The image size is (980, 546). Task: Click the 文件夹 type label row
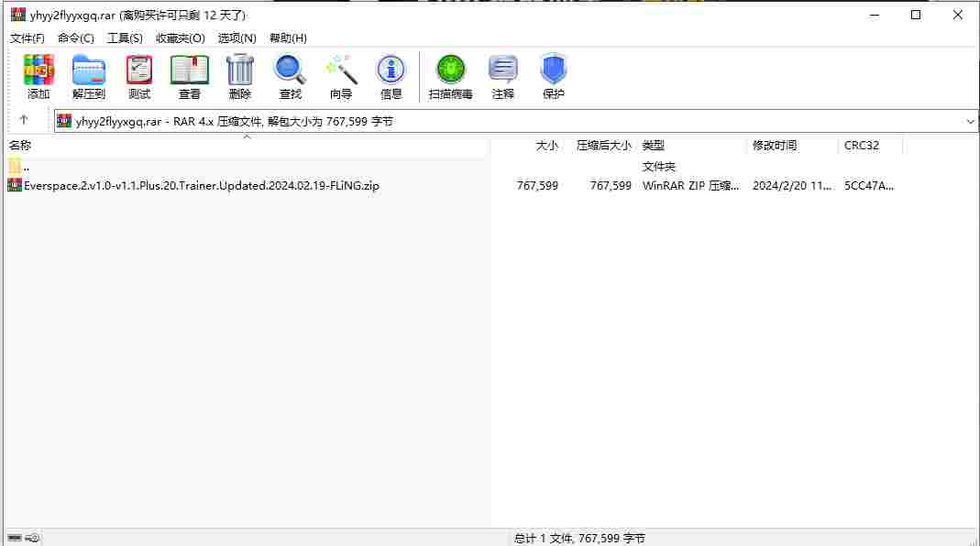659,167
